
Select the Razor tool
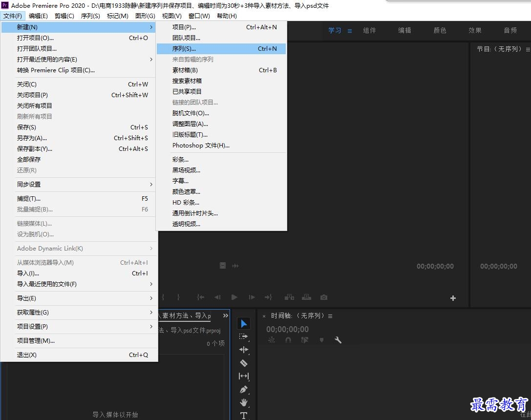[x=244, y=363]
